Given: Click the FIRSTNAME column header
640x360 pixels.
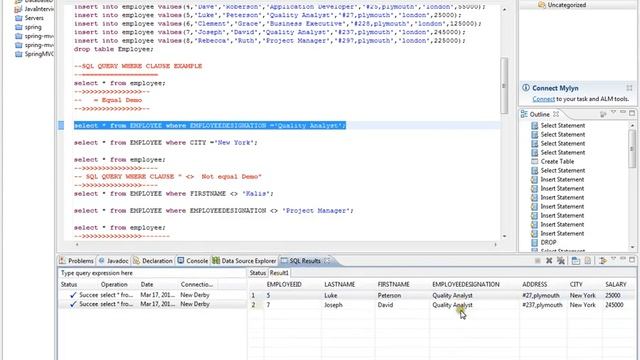Looking at the screenshot, I should click(x=393, y=284).
